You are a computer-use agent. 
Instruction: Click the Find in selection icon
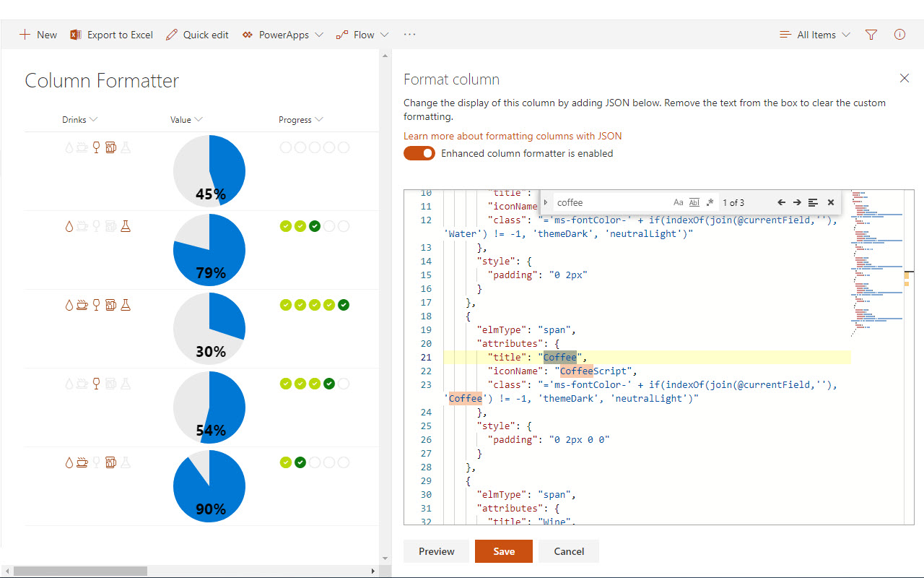814,202
